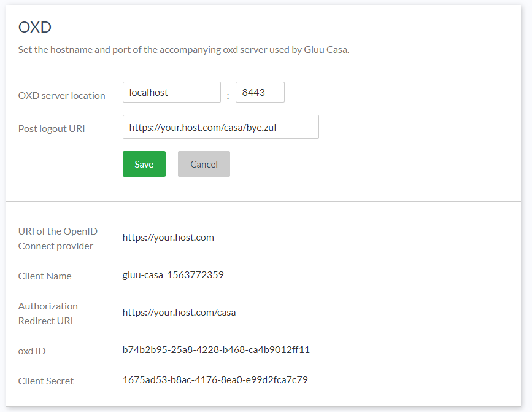Click the OXD page heading
Screen dimensions: 532x412
click(34, 27)
